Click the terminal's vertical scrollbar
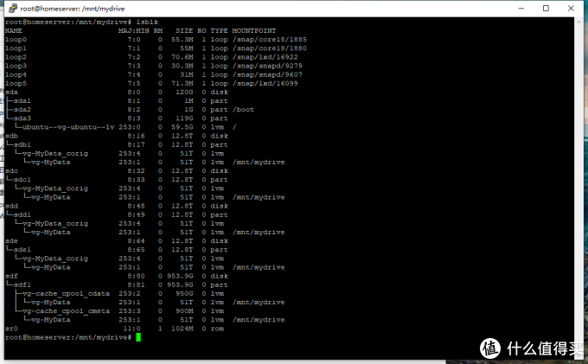 click(x=578, y=188)
